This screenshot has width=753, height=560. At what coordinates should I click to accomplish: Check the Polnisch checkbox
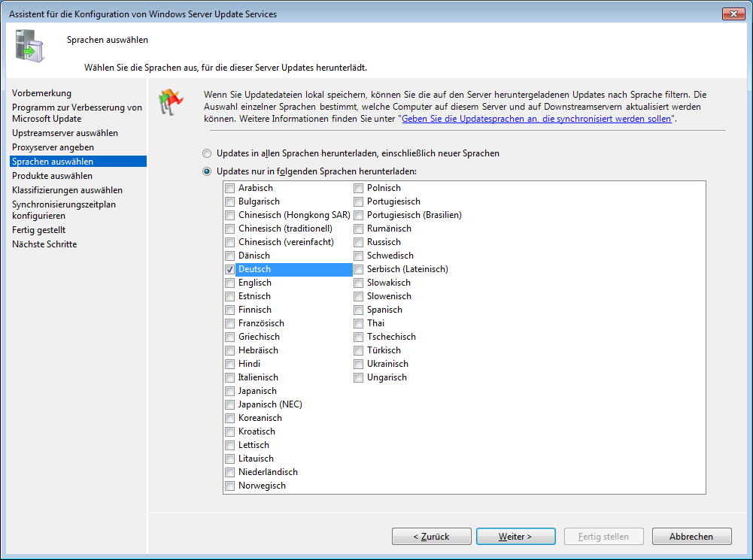(x=358, y=188)
